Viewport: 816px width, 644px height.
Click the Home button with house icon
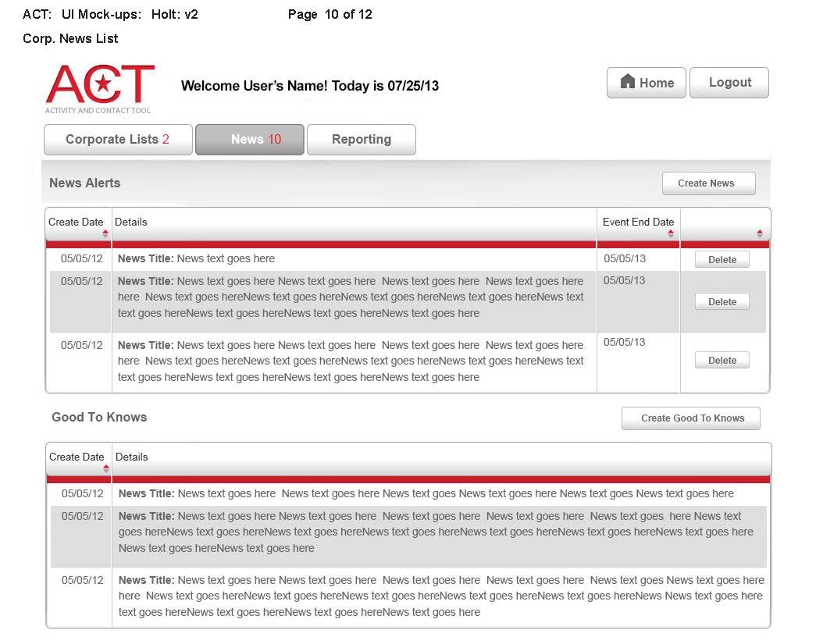pos(646,83)
